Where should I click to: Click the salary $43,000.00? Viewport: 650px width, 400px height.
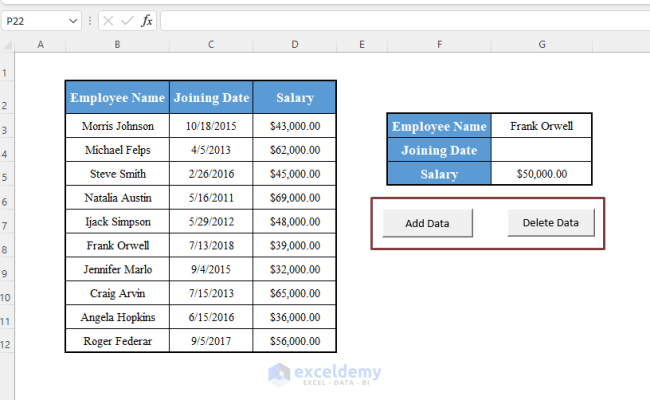(x=295, y=126)
